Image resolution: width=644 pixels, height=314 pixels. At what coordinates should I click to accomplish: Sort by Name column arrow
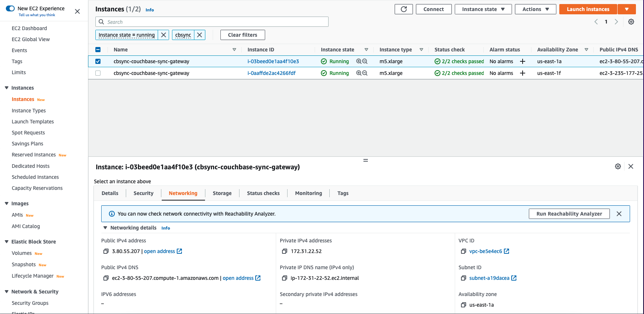point(234,50)
